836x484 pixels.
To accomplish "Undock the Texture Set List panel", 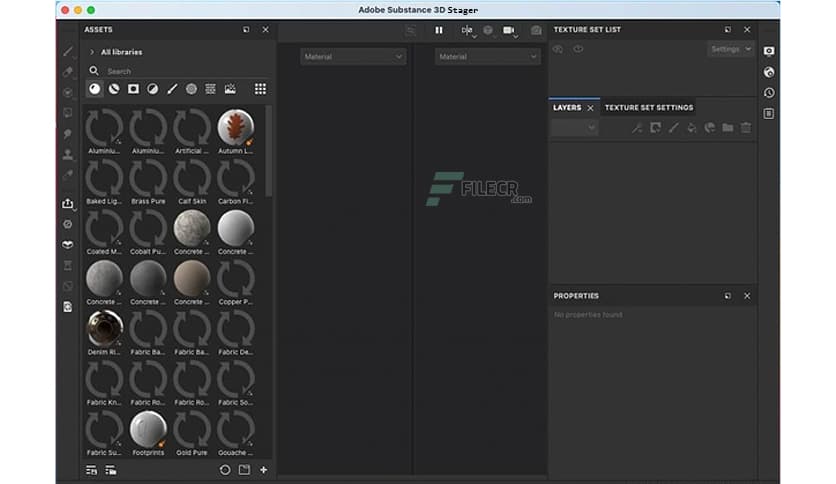I will tap(728, 29).
